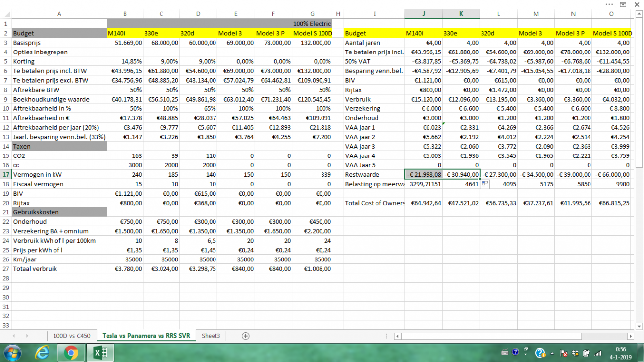Screen dimensions: 644x362
Task: Click the '€66.815,25' total cost cell
Action: coord(611,203)
